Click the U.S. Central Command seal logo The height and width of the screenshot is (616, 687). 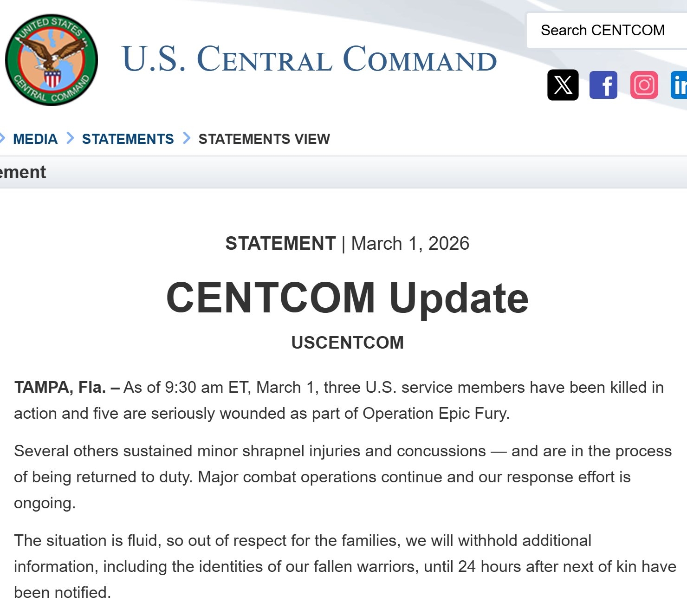[x=52, y=59]
